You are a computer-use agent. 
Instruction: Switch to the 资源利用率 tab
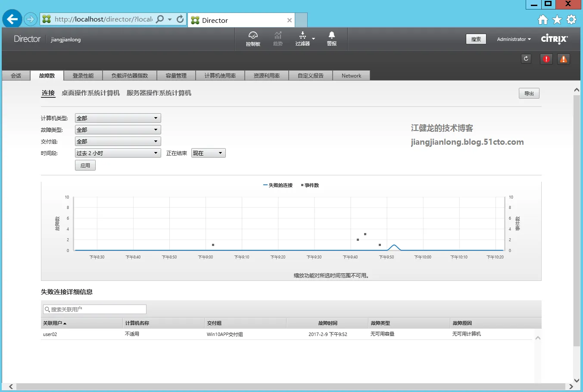(x=267, y=75)
